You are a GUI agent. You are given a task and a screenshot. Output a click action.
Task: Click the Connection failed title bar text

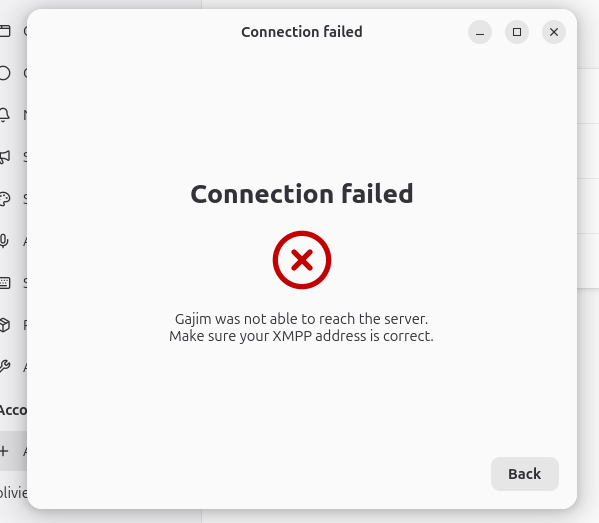(302, 32)
